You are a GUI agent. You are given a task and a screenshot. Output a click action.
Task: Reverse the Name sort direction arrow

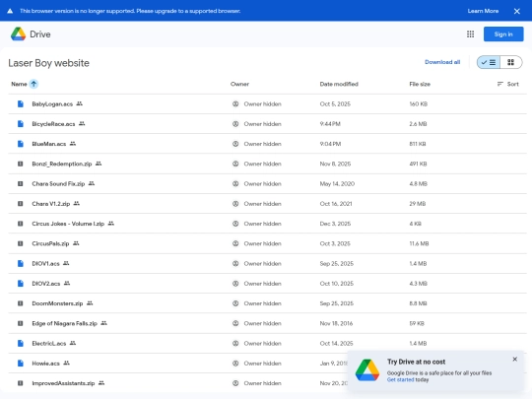33,84
